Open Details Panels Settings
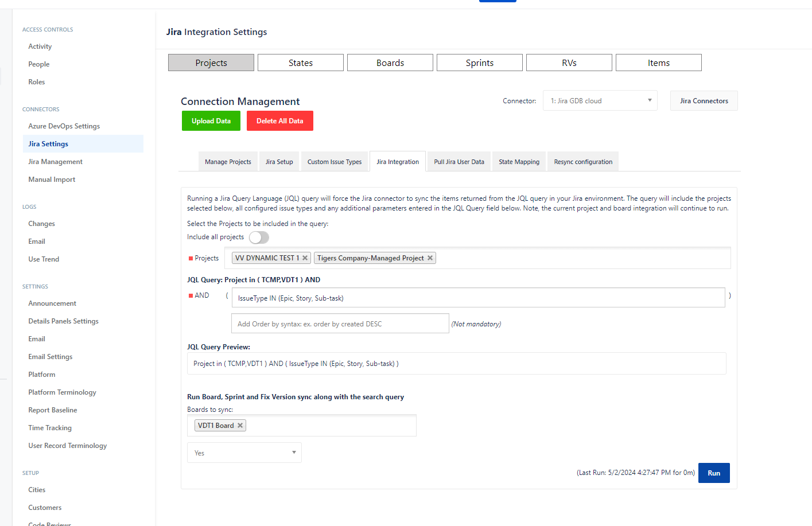 click(64, 321)
